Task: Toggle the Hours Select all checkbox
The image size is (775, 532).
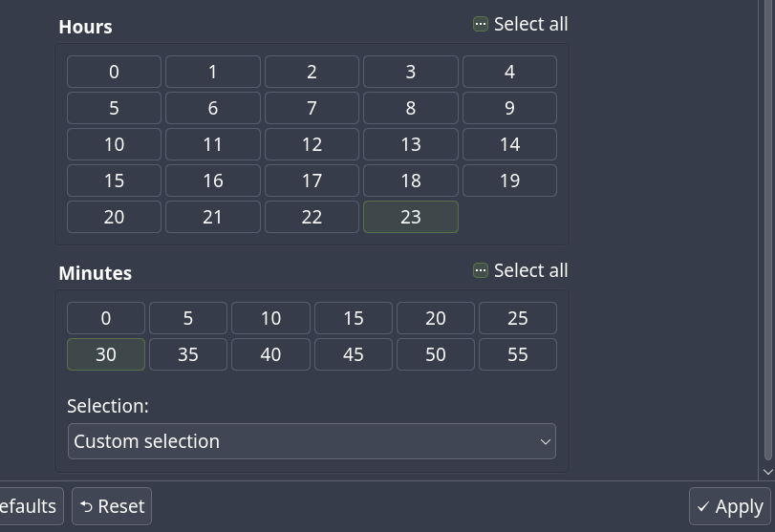Action: tap(481, 25)
